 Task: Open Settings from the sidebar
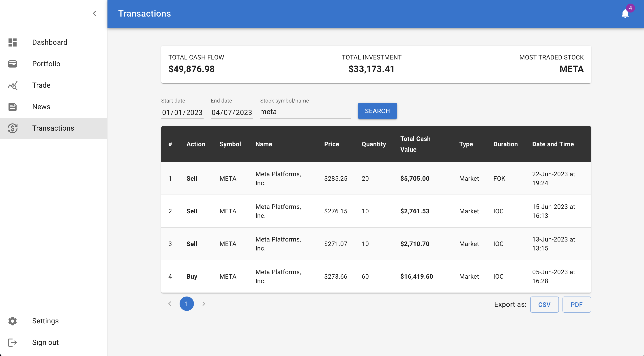point(54,321)
